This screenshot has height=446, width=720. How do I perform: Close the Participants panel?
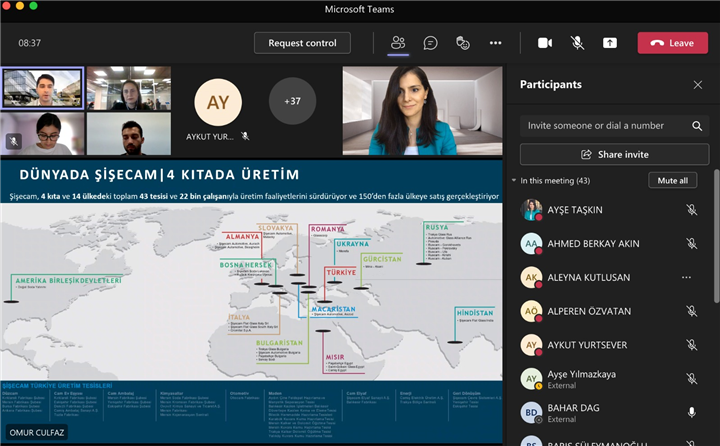tap(698, 85)
